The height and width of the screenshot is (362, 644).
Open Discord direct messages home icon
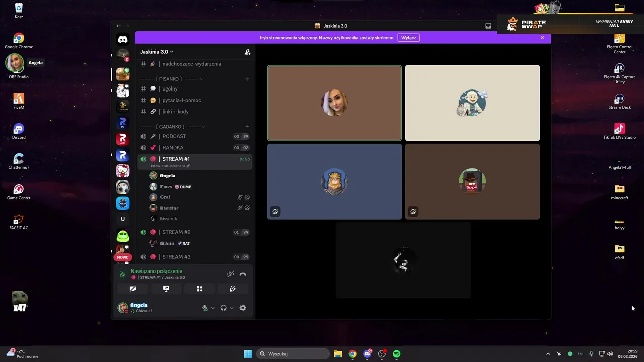click(122, 39)
